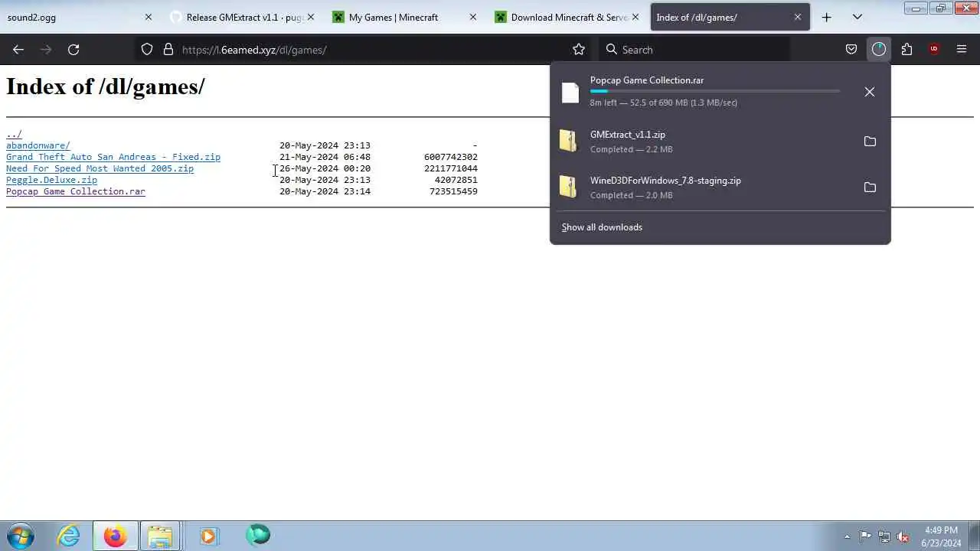Show hidden system tray icons
Screen dimensions: 980x551
[847, 536]
